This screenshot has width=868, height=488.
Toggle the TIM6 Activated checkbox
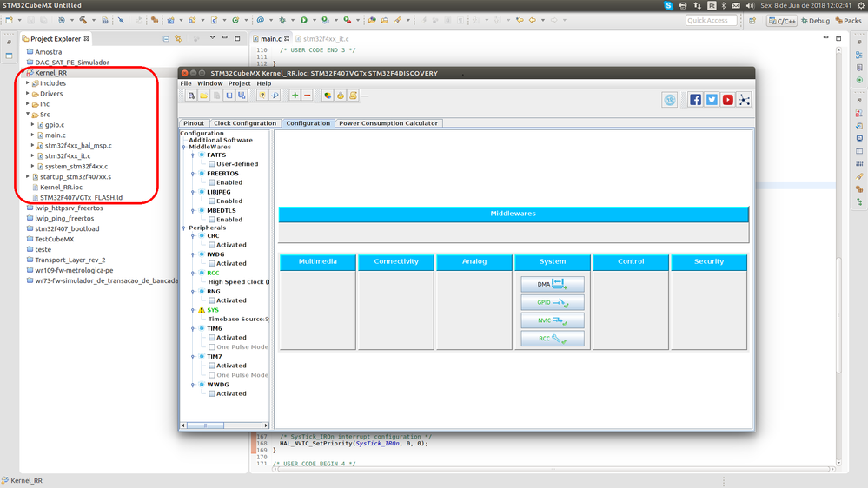click(212, 338)
